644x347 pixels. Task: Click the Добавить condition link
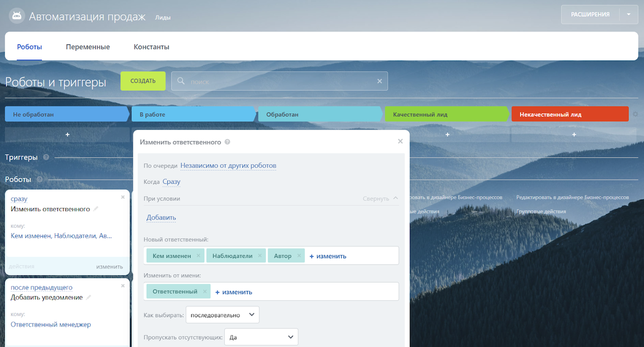pos(161,218)
